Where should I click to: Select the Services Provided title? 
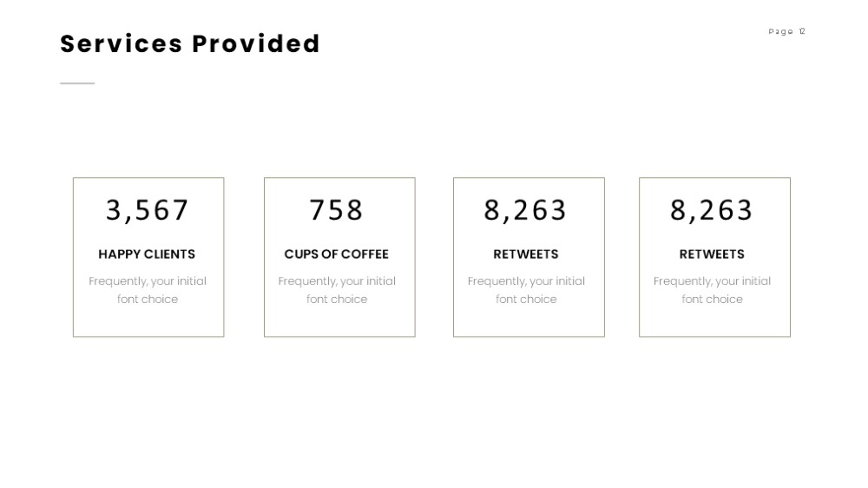pos(190,43)
